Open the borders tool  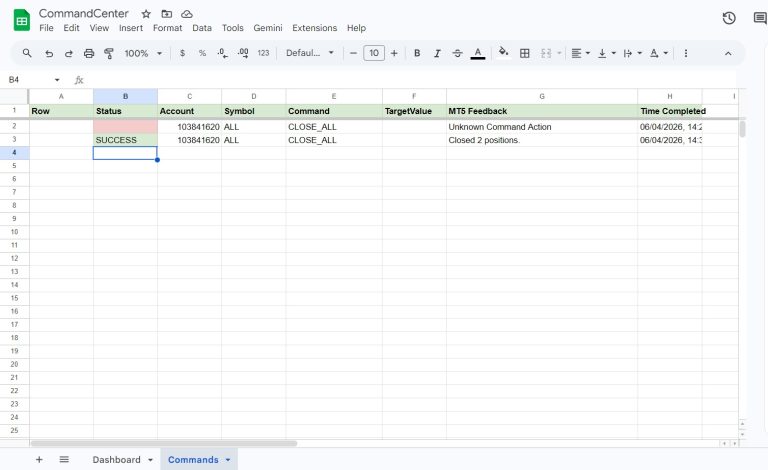525,53
